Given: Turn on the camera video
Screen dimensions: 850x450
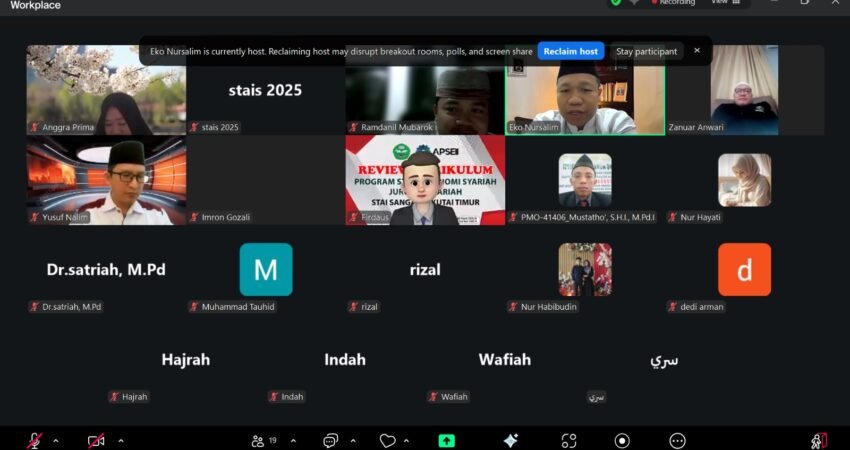Looking at the screenshot, I should pos(96,440).
